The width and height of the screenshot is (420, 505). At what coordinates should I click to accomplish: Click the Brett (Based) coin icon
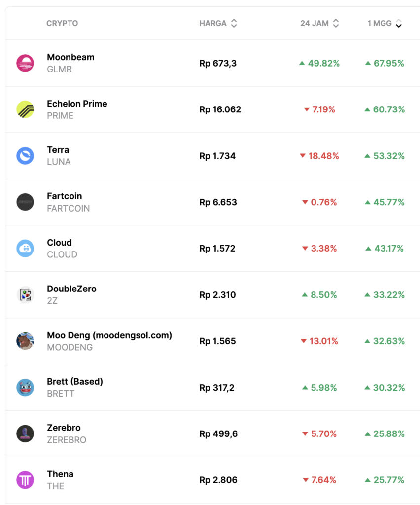tap(25, 388)
